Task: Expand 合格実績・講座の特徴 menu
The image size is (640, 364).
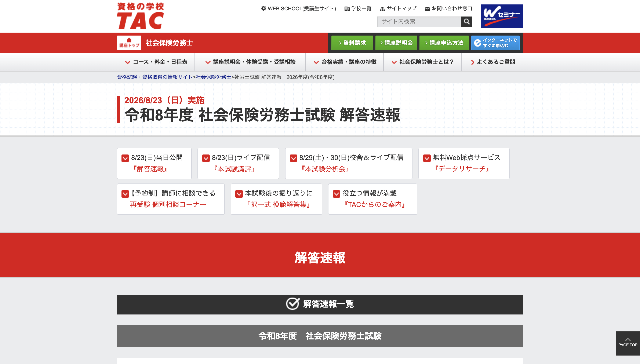Action: coord(345,62)
